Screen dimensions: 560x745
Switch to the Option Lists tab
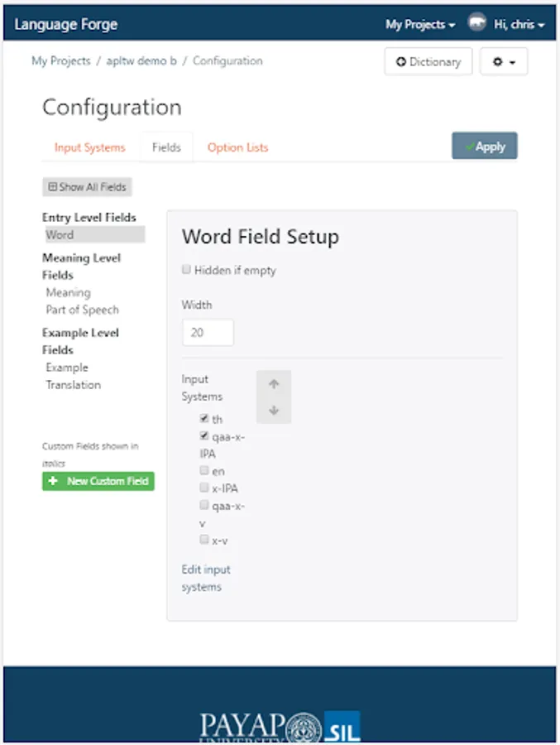[237, 147]
